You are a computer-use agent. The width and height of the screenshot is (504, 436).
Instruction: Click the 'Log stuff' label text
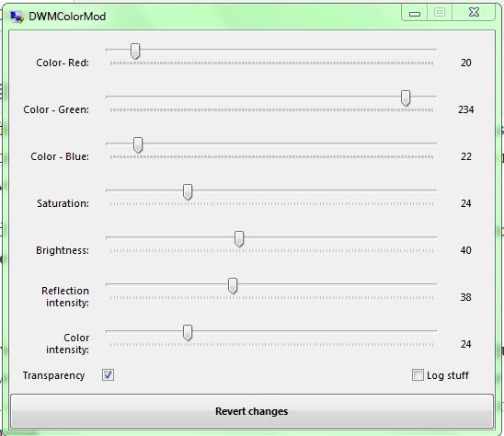point(447,375)
